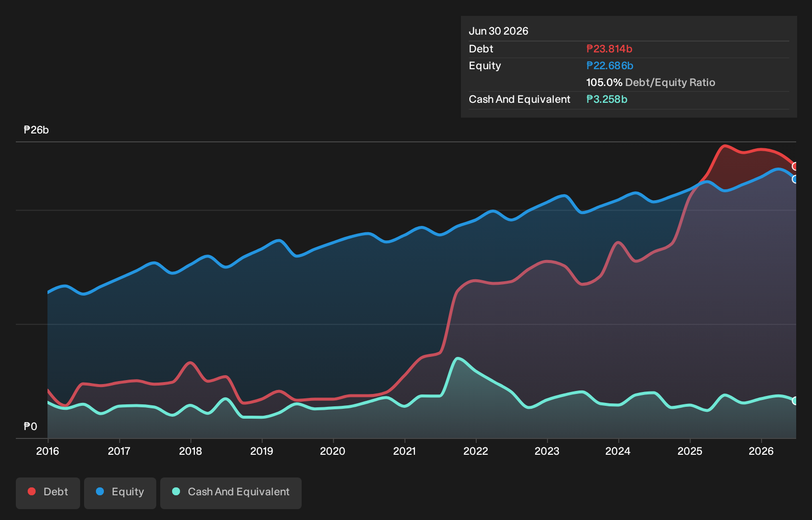Click the ₱26b y-axis label
Screen dimensions: 812x520
[37, 130]
